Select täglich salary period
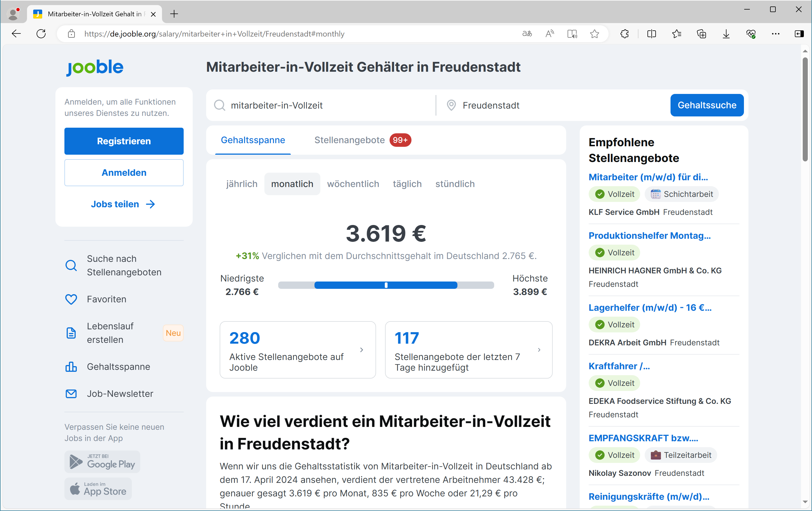812x511 pixels. click(x=407, y=184)
